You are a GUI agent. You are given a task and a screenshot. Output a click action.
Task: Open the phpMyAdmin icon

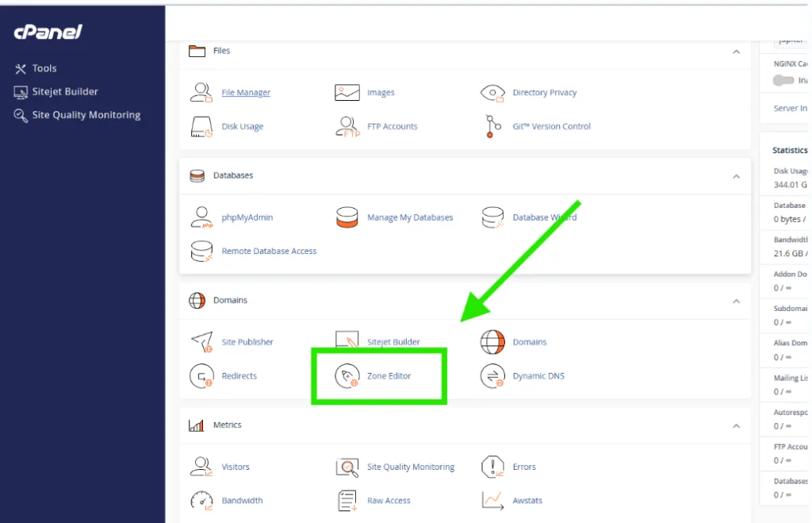[x=201, y=217]
